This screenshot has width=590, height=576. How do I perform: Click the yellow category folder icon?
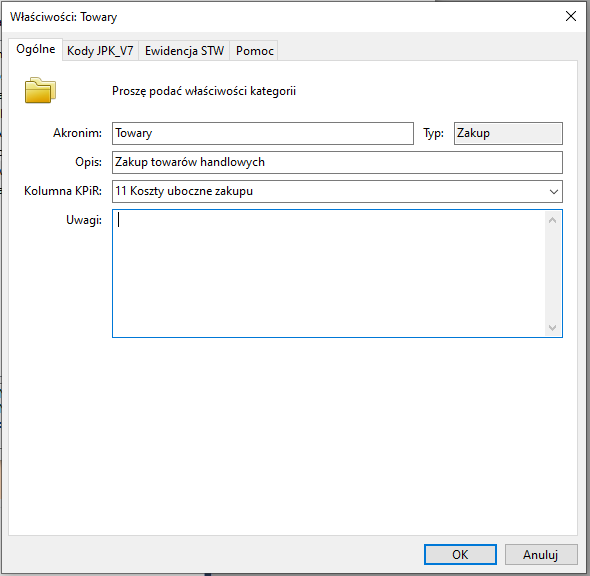point(40,90)
